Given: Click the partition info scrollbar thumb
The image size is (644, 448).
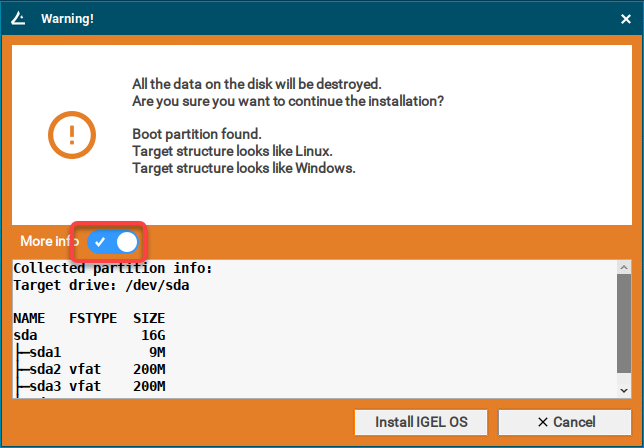Looking at the screenshot, I should click(623, 325).
